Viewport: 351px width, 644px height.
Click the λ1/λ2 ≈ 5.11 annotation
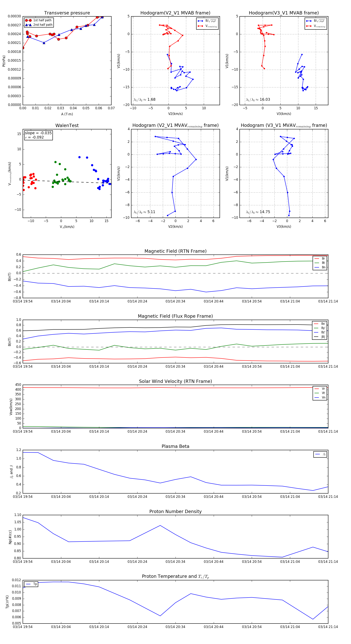pos(144,212)
